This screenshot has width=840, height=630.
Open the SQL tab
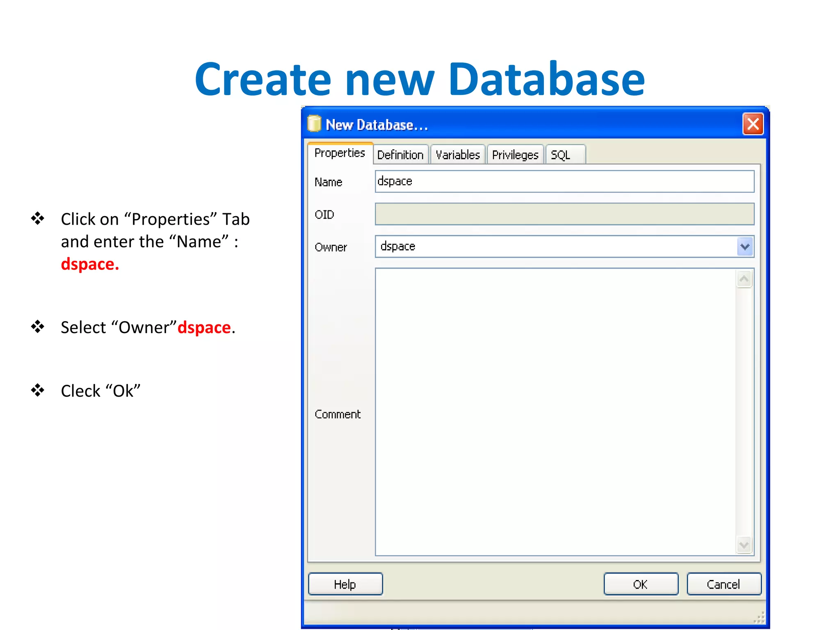pyautogui.click(x=565, y=155)
